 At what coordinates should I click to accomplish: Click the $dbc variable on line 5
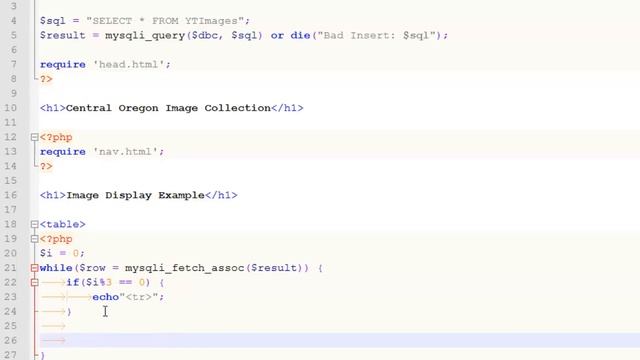204,36
